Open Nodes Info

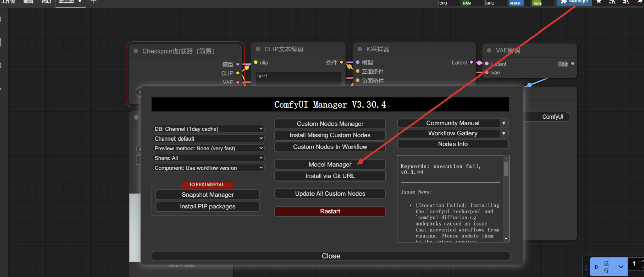click(x=453, y=144)
